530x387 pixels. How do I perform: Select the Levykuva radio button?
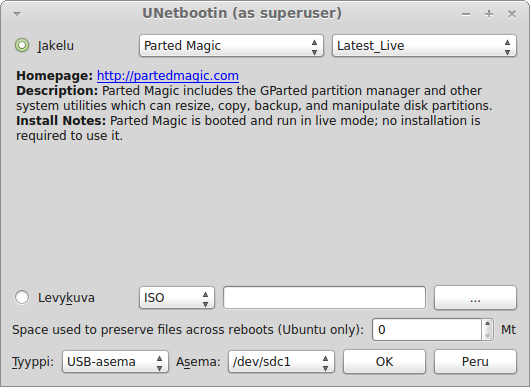click(22, 297)
